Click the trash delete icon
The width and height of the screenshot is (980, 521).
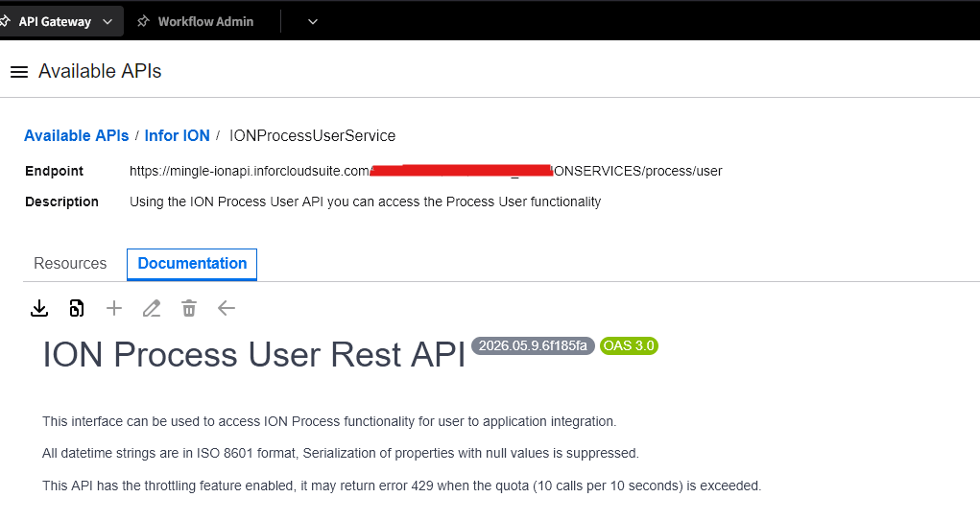[189, 308]
